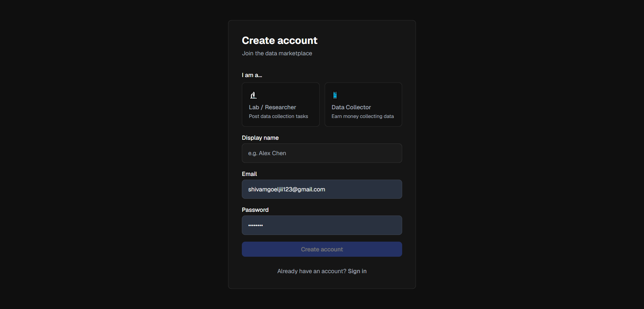Select the Lab / Researcher role card

tap(281, 105)
